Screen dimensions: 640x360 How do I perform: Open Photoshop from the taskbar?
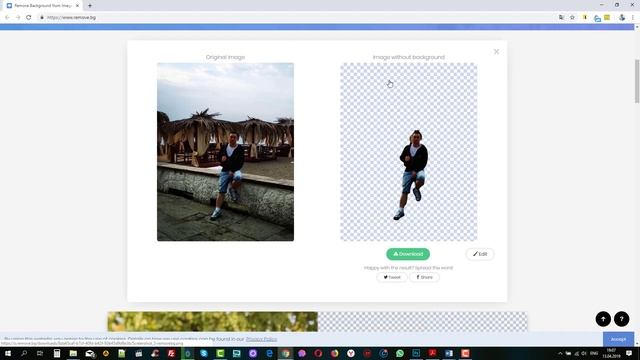click(416, 353)
